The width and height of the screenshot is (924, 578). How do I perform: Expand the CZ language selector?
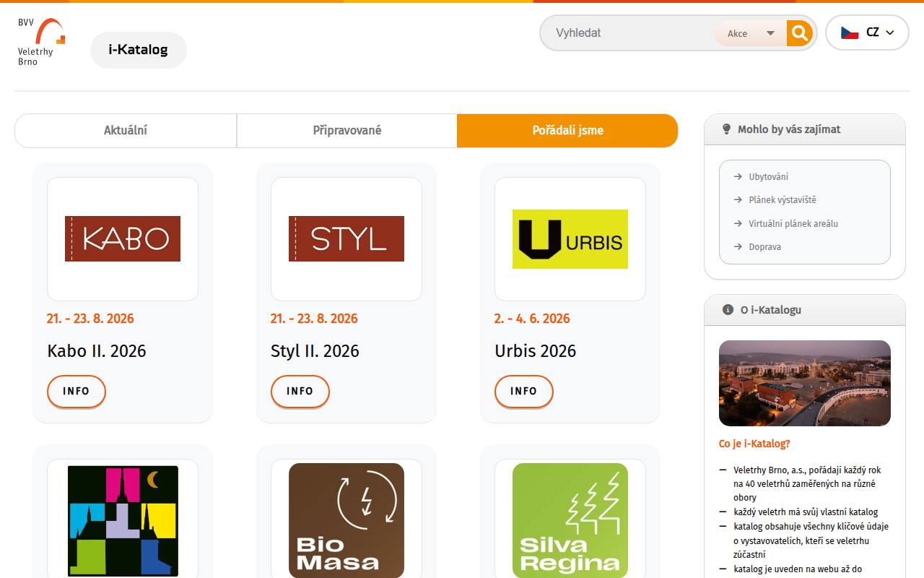tap(867, 33)
